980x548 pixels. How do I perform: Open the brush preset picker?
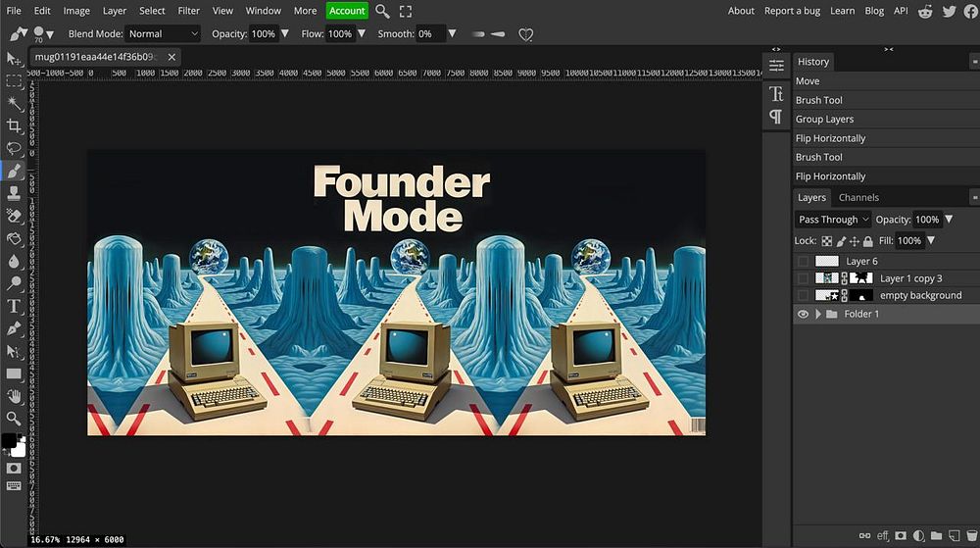[x=43, y=33]
